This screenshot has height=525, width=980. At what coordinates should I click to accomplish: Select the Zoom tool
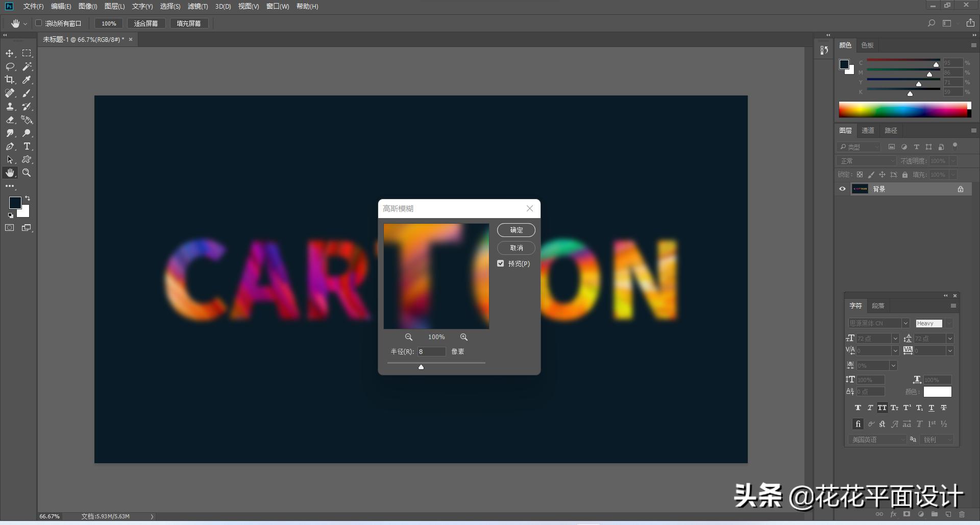(27, 173)
